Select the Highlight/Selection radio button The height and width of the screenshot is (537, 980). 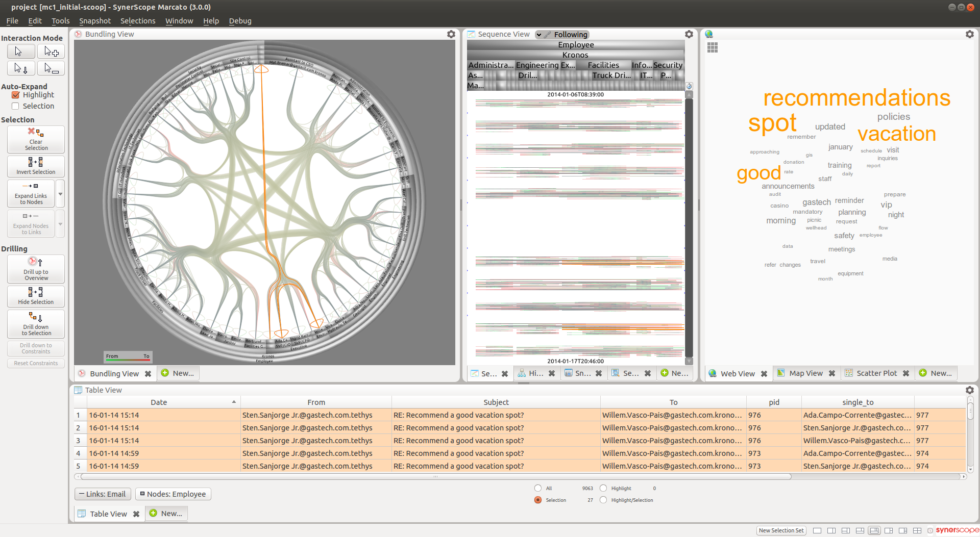[x=603, y=500]
